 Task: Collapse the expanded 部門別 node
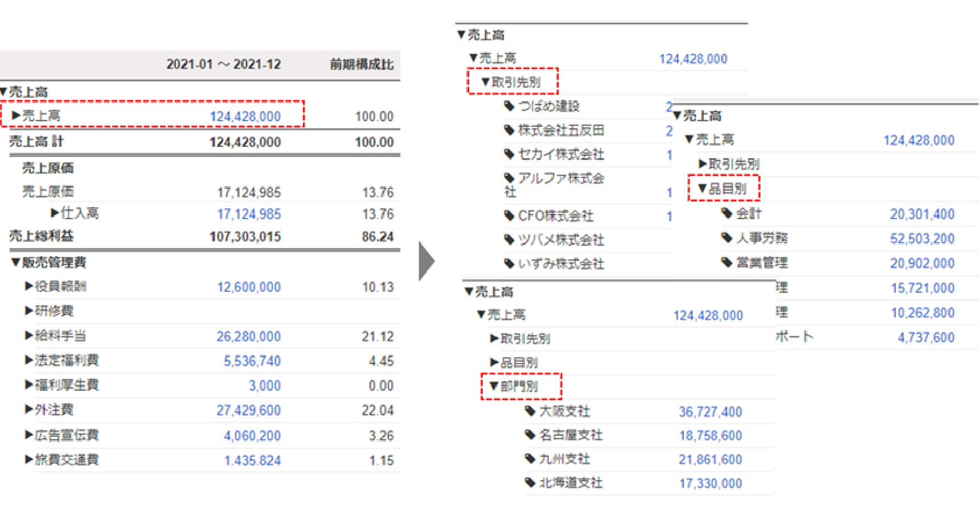point(494,386)
